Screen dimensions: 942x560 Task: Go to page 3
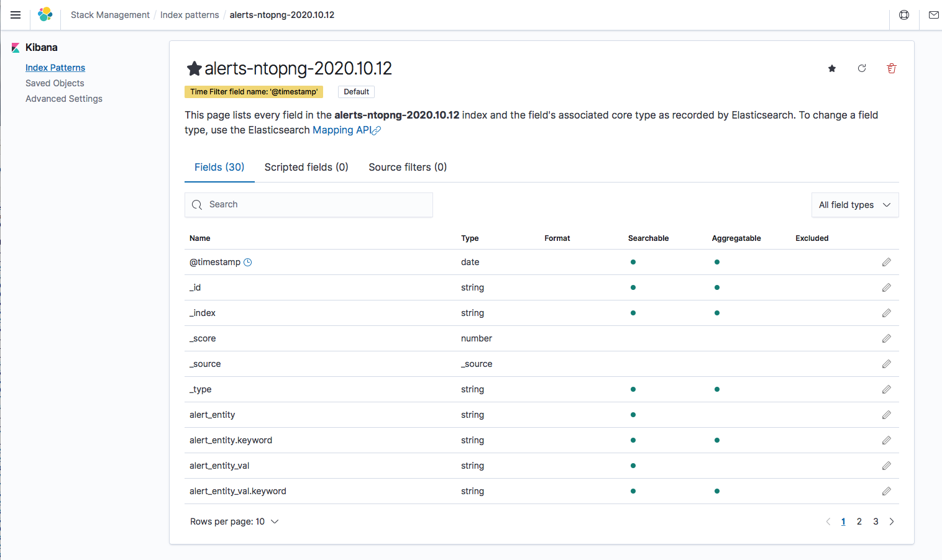[x=876, y=522]
